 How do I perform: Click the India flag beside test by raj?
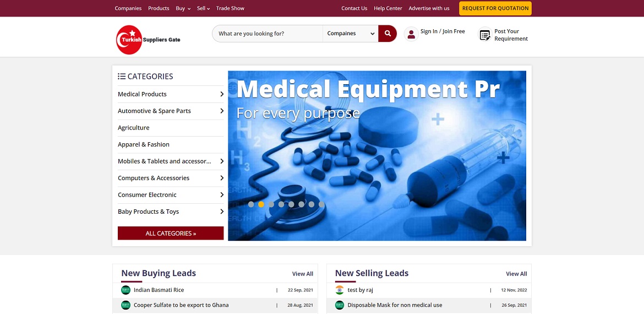point(340,290)
